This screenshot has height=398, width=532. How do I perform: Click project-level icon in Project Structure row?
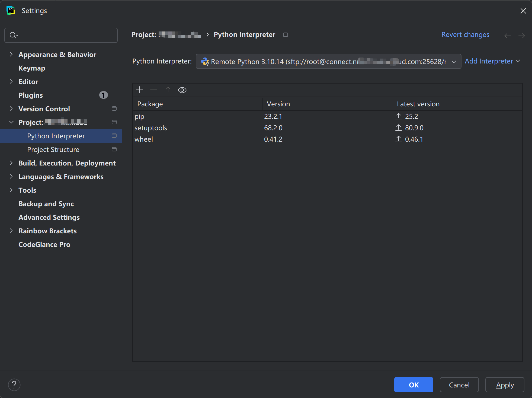tap(114, 149)
